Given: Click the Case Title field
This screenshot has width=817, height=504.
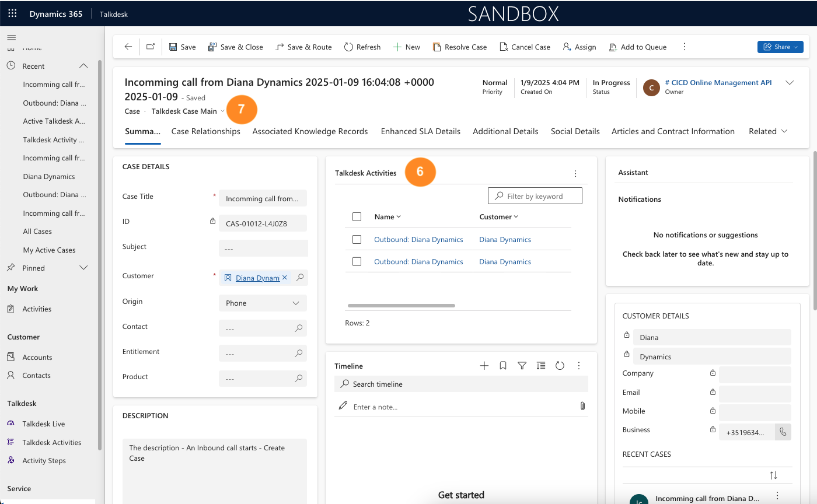Looking at the screenshot, I should (263, 198).
